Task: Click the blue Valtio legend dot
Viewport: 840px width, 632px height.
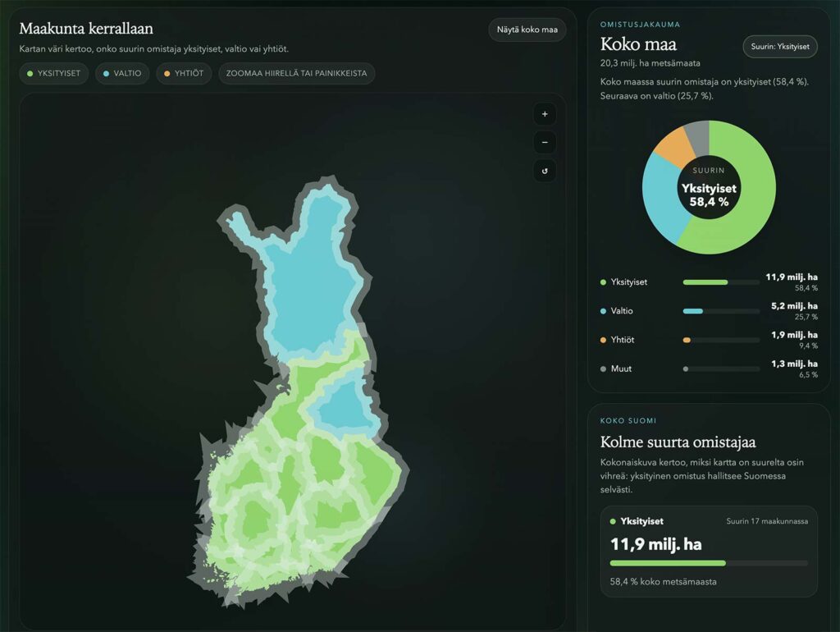Action: [x=604, y=311]
